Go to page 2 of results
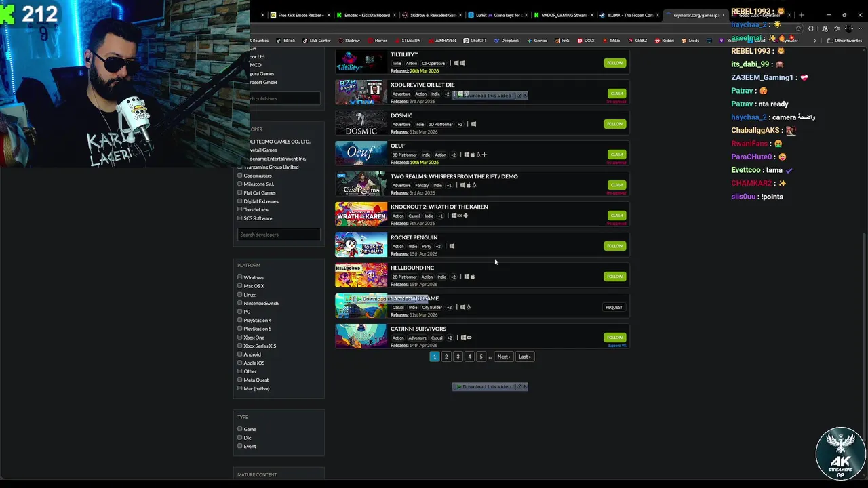The width and height of the screenshot is (868, 488). point(446,357)
